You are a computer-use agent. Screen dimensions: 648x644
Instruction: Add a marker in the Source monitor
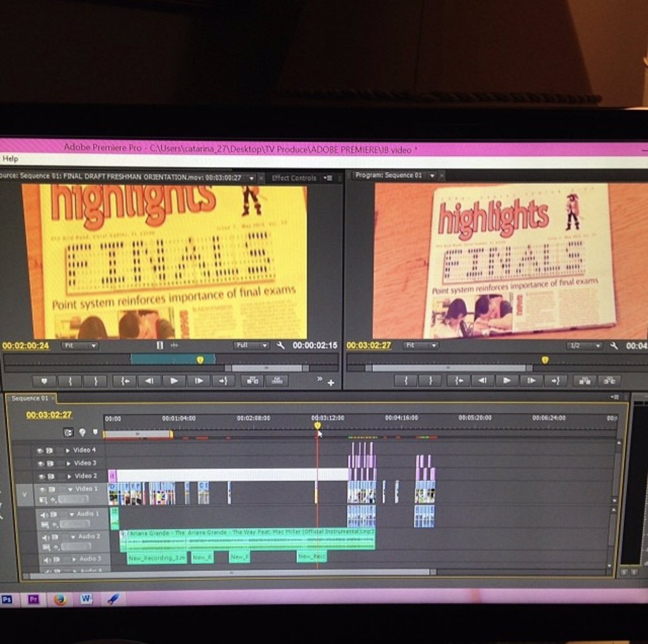point(44,381)
